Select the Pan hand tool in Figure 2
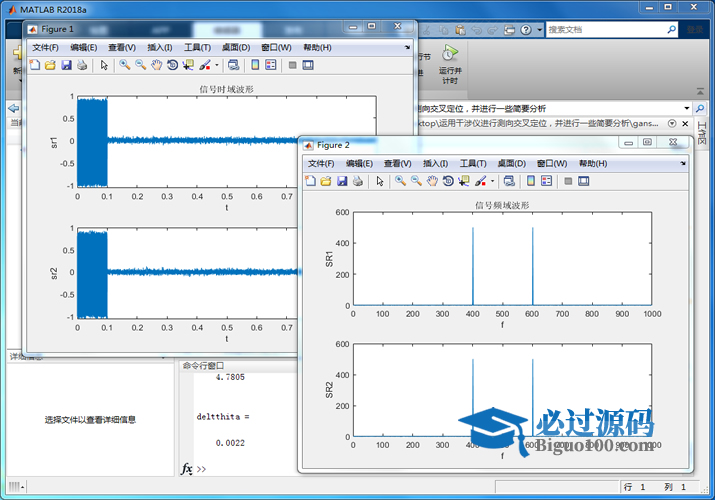715x500 pixels. [x=432, y=181]
